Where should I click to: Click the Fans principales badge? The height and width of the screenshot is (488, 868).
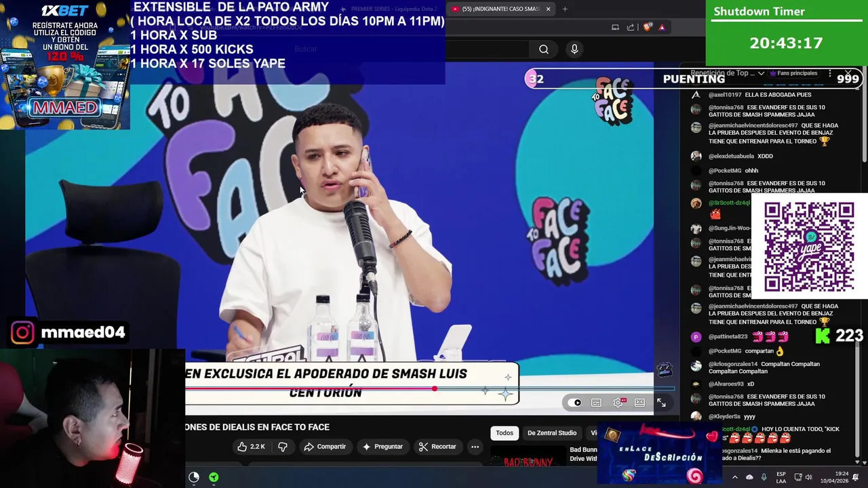click(x=793, y=73)
